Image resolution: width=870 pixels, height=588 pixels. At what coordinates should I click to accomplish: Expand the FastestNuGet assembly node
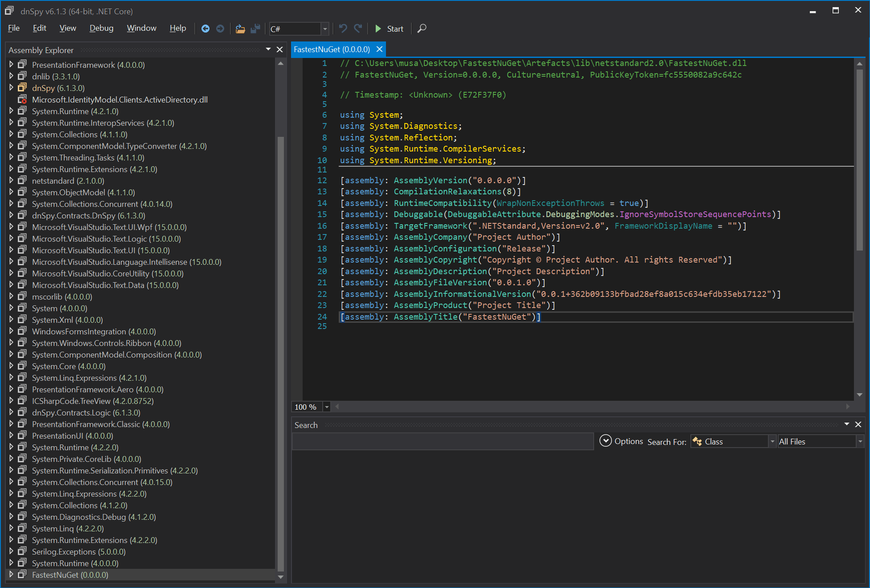[x=11, y=575]
